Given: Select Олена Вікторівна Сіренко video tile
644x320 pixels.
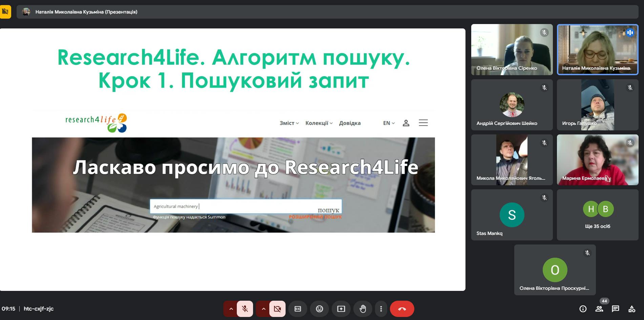Looking at the screenshot, I should coord(512,49).
